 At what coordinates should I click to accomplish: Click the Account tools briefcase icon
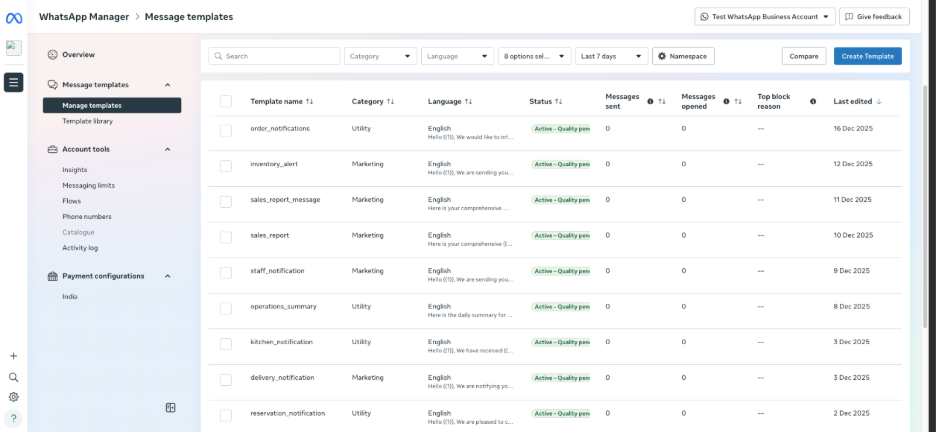53,149
